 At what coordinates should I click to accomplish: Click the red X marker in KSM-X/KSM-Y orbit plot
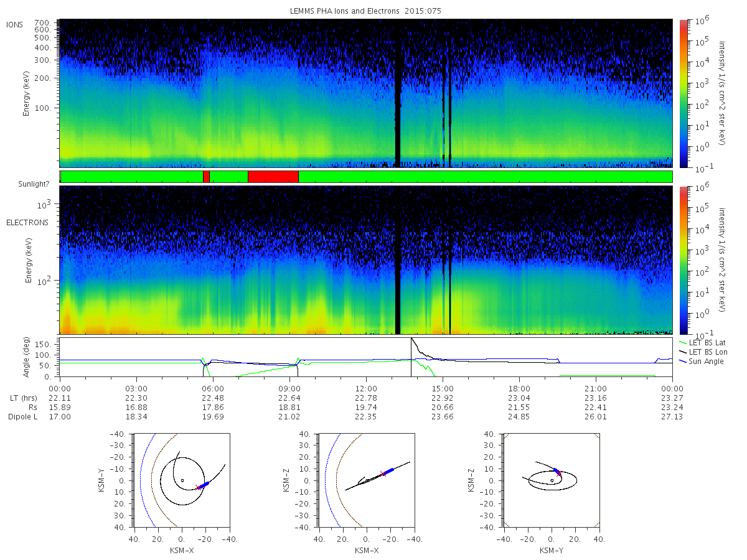pos(198,487)
